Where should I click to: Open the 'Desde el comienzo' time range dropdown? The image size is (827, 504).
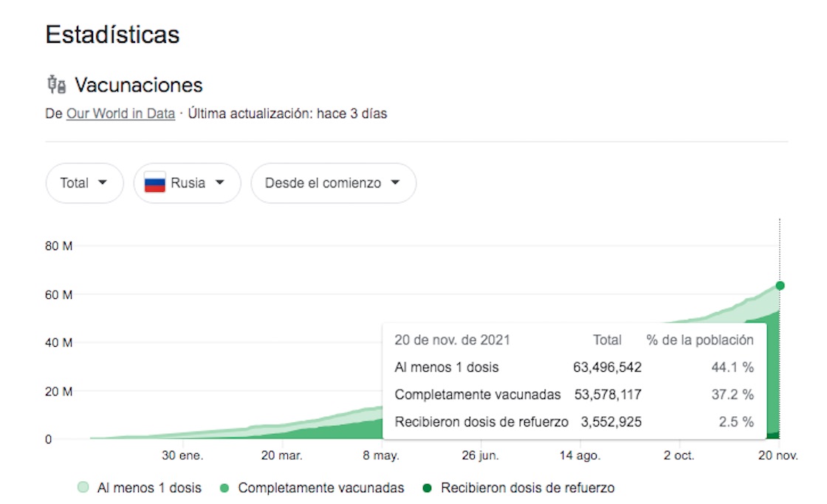333,183
